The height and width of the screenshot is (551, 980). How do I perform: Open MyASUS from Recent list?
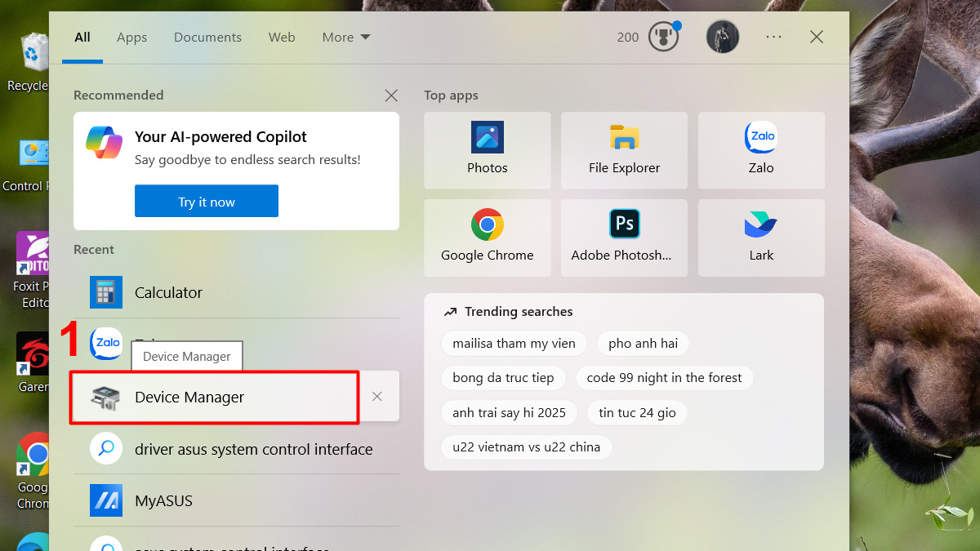(x=236, y=500)
